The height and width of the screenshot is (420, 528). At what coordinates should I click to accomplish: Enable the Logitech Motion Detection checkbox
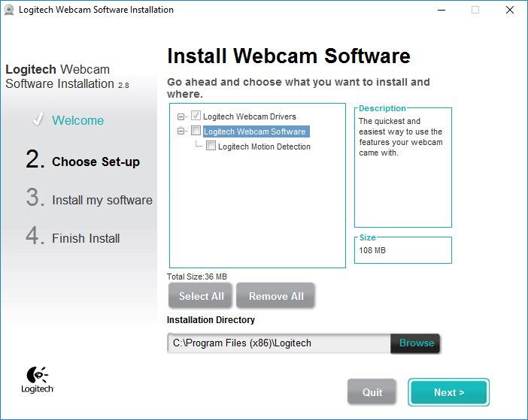211,146
